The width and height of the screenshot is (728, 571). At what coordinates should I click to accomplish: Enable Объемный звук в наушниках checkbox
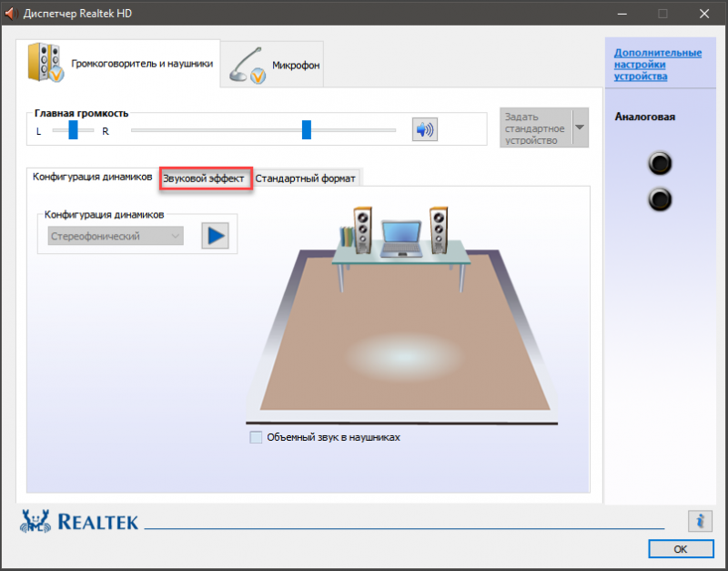pos(256,437)
